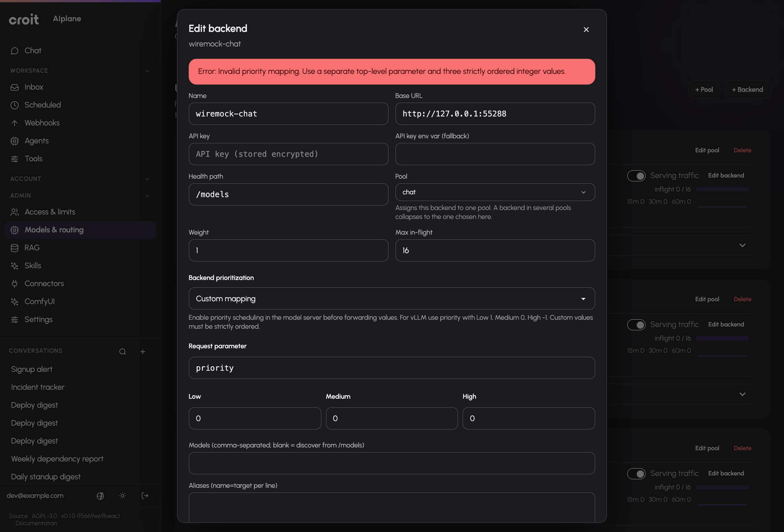
Task: Open Models & routing menu item
Action: (x=80, y=230)
